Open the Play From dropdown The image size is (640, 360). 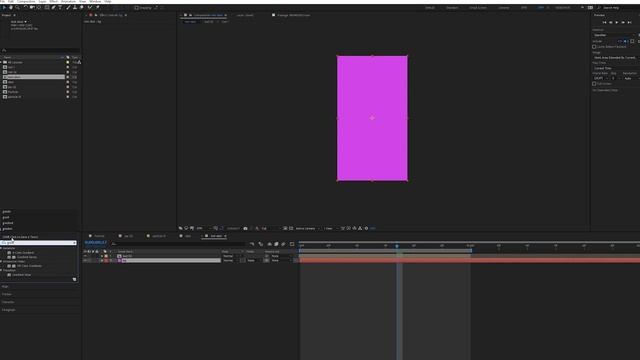[616, 68]
